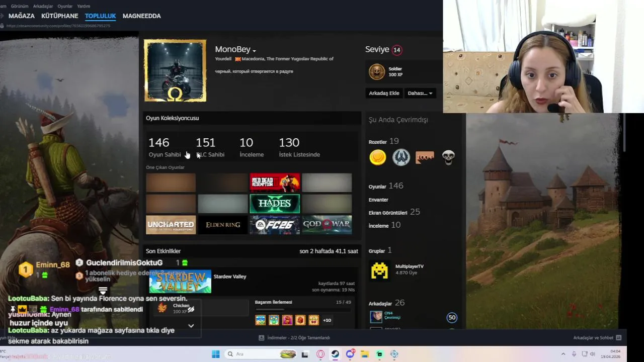This screenshot has height=362, width=644.
Task: Open the Arkadaşlar menu in the menu bar
Action: coord(43,6)
